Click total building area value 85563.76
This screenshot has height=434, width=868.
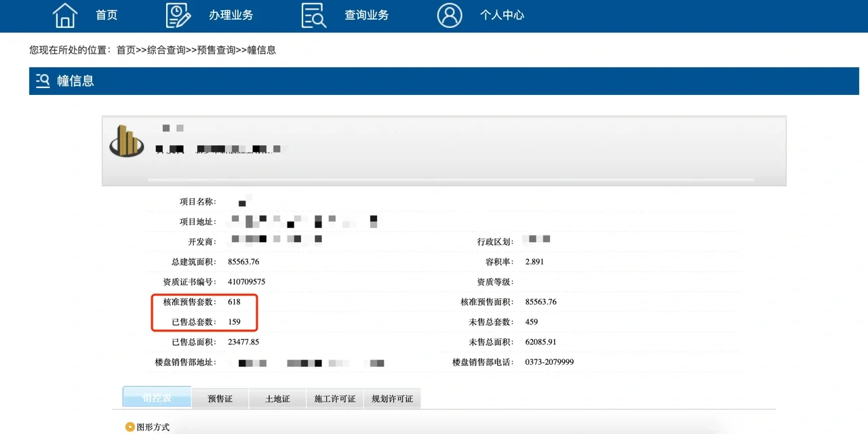point(244,262)
